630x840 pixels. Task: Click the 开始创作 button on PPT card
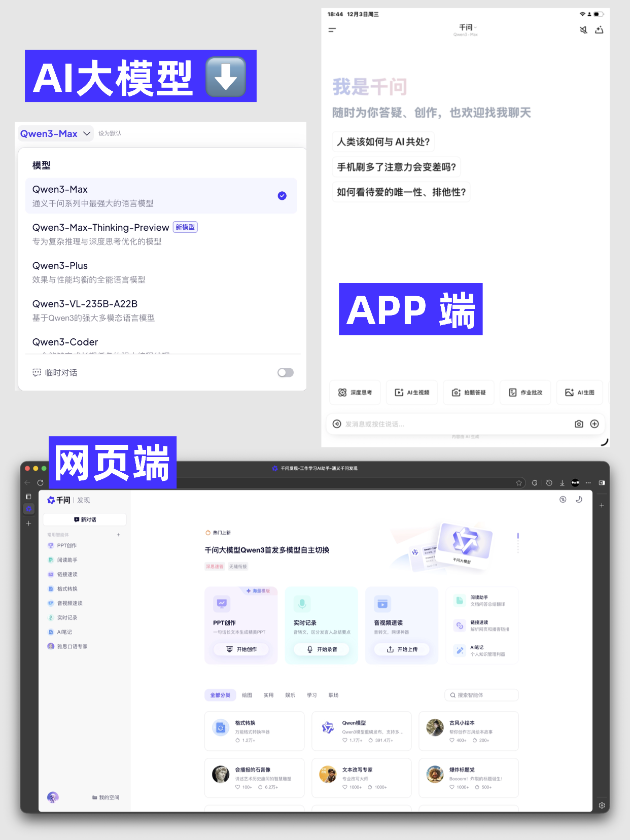click(241, 649)
